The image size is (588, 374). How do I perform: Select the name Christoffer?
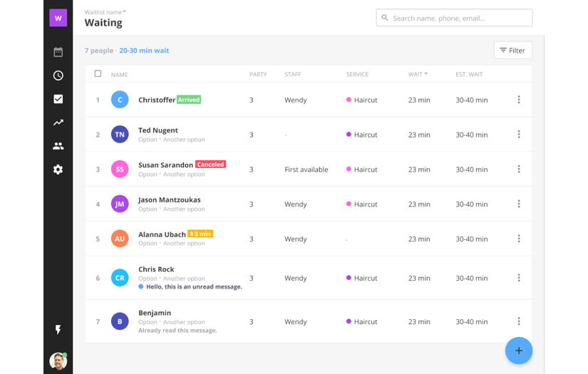157,100
